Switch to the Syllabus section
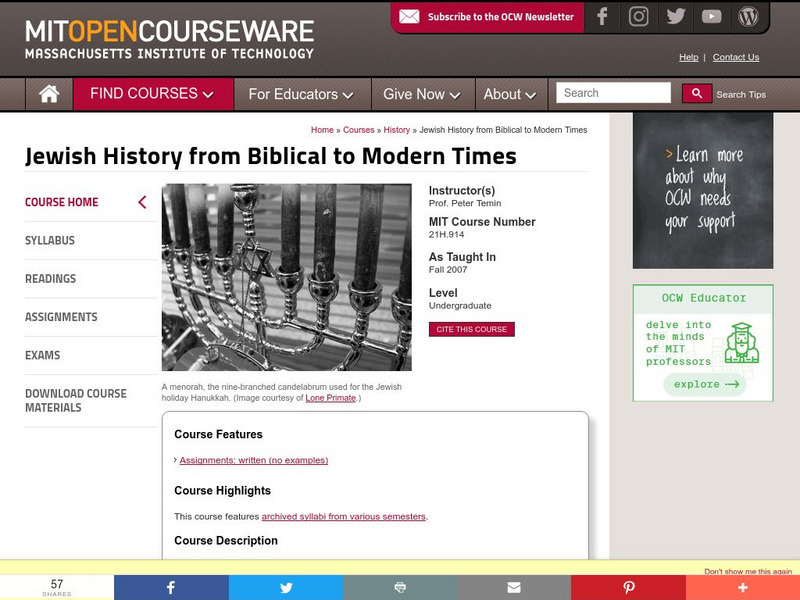This screenshot has width=800, height=600. click(x=48, y=240)
